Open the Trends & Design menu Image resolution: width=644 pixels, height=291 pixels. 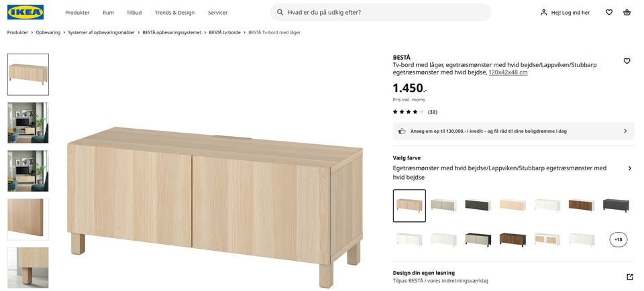click(x=174, y=13)
